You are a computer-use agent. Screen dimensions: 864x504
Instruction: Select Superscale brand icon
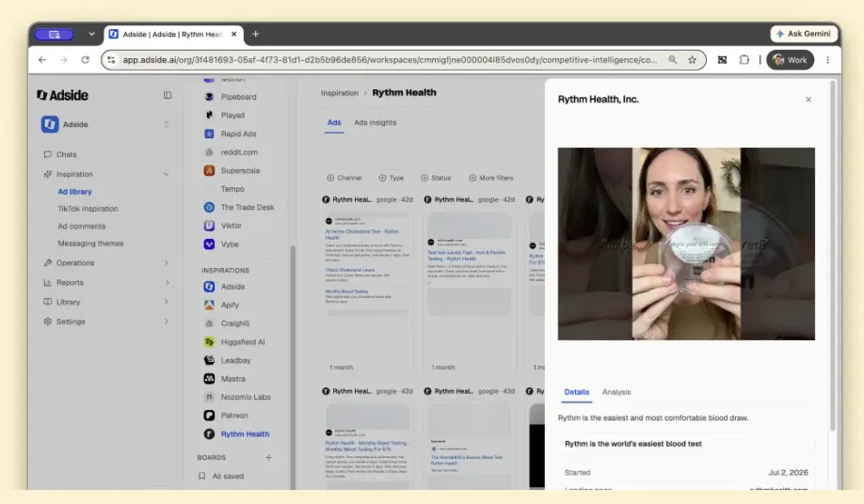[x=209, y=170]
